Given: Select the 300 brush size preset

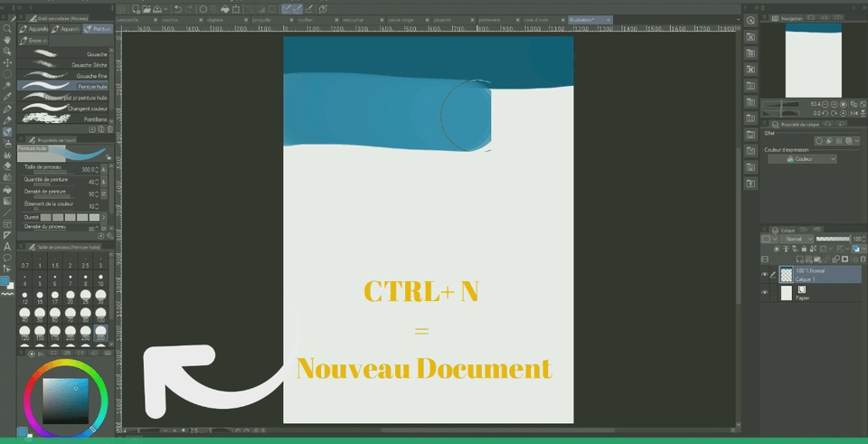Looking at the screenshot, I should (99, 333).
